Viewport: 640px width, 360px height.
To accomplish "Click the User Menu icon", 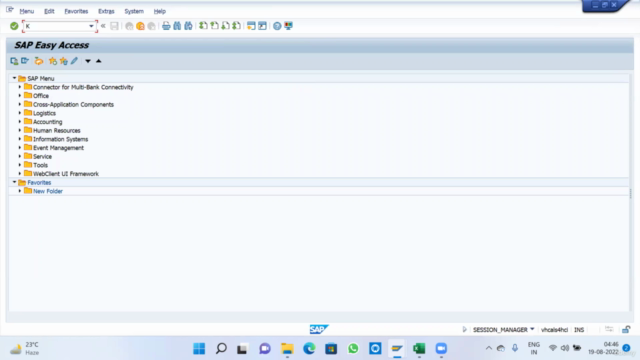I will point(14,61).
